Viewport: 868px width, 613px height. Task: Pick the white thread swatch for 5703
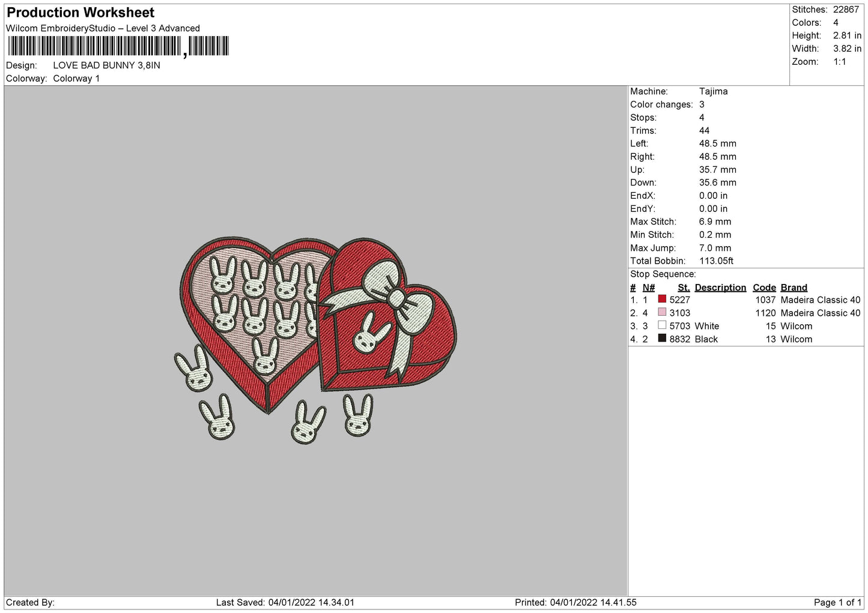click(662, 325)
